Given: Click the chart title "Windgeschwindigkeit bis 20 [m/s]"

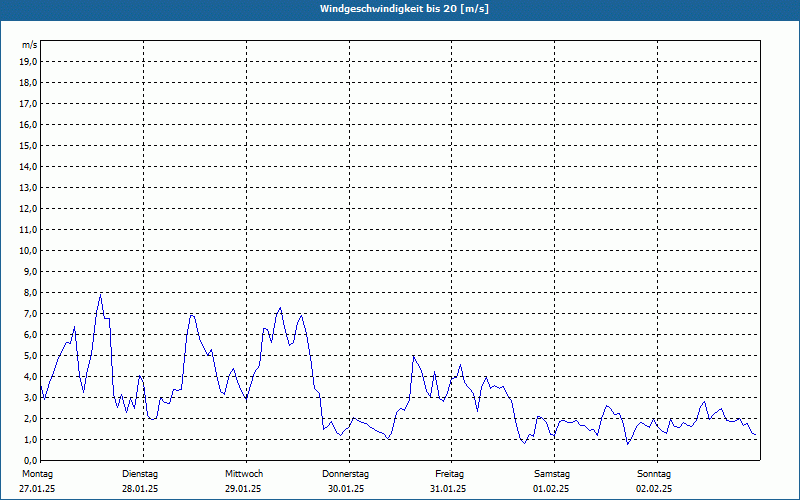Looking at the screenshot, I should [x=404, y=9].
